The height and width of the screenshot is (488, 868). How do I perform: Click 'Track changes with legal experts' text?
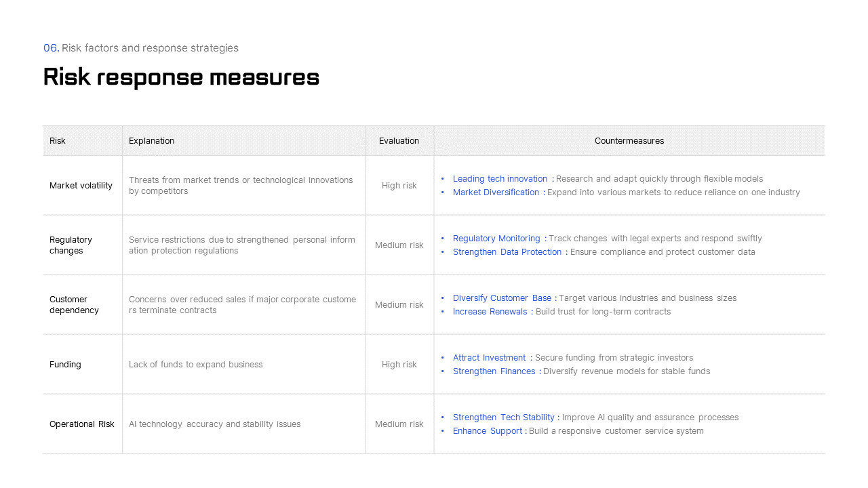click(x=655, y=239)
